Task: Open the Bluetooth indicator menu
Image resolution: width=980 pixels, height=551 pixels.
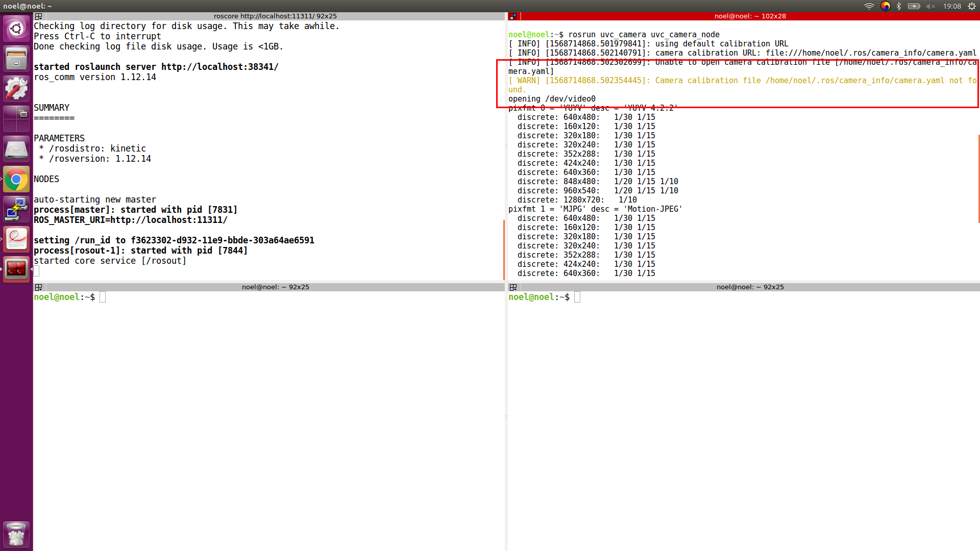Action: [x=899, y=6]
